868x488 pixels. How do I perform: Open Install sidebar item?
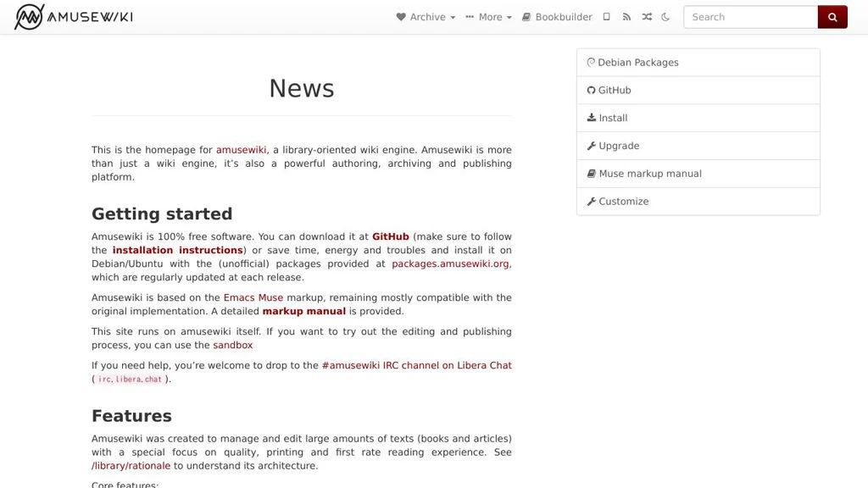click(698, 118)
